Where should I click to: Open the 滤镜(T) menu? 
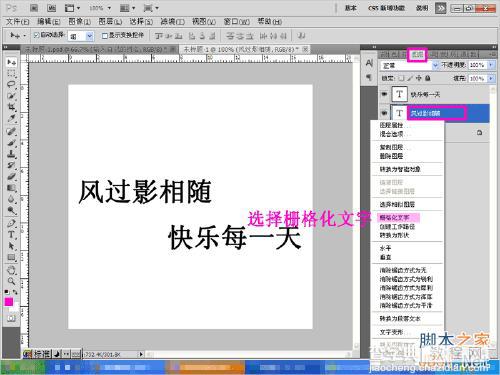(172, 22)
